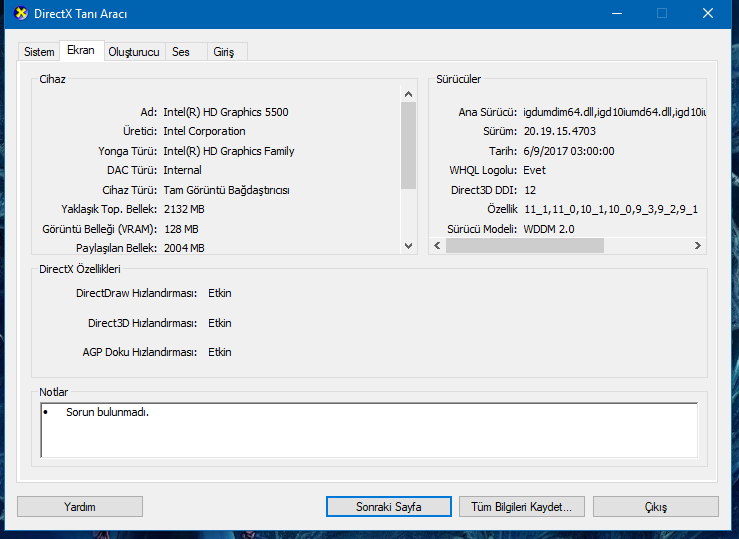Minimize the DirectX Tanı Aracı window
Viewport: 739px width, 539px height.
(x=617, y=13)
